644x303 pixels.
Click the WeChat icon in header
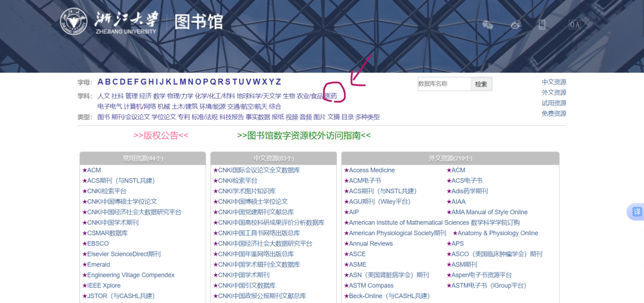488,24
